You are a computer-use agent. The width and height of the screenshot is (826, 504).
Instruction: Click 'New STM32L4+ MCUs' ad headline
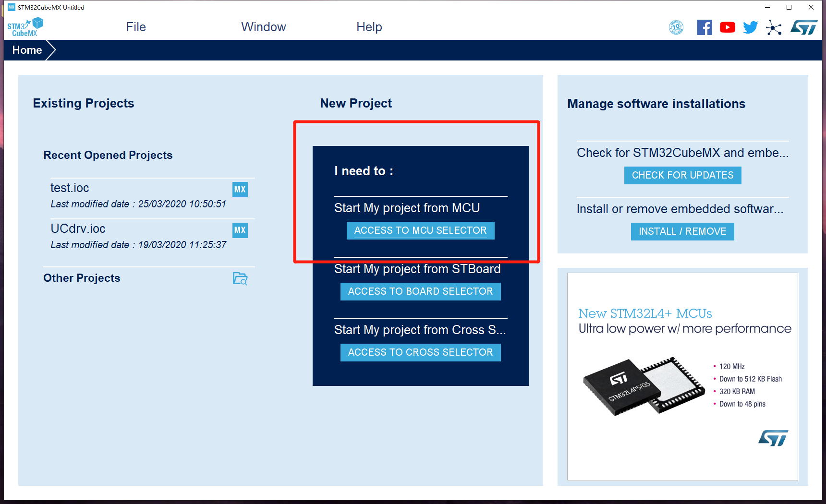click(x=645, y=313)
